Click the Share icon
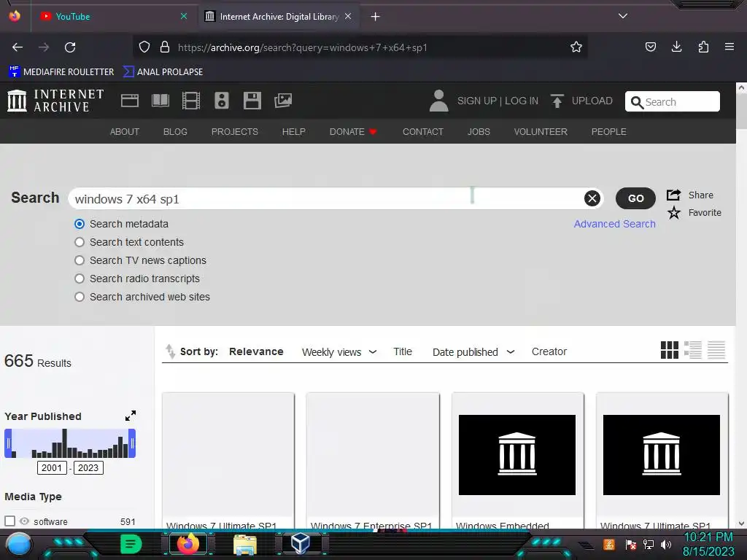The image size is (747, 560). pyautogui.click(x=673, y=195)
